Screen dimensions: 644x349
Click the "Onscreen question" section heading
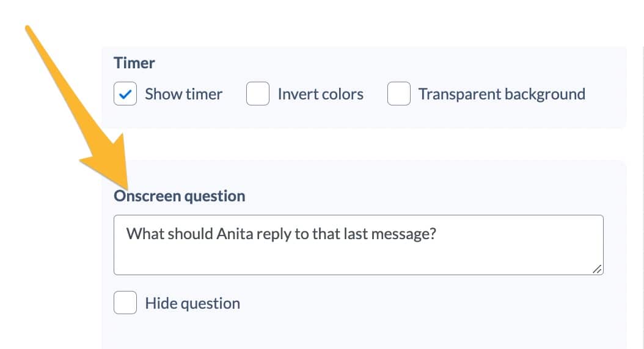pyautogui.click(x=180, y=196)
